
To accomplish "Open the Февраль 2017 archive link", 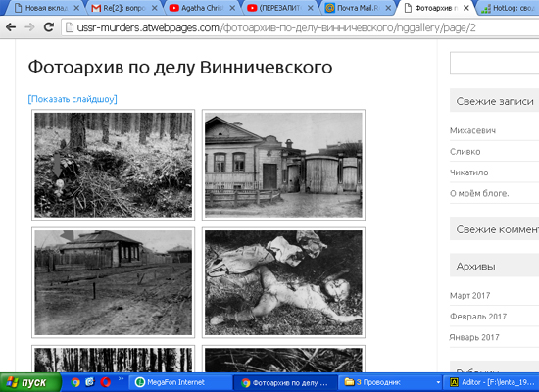I will coord(478,317).
